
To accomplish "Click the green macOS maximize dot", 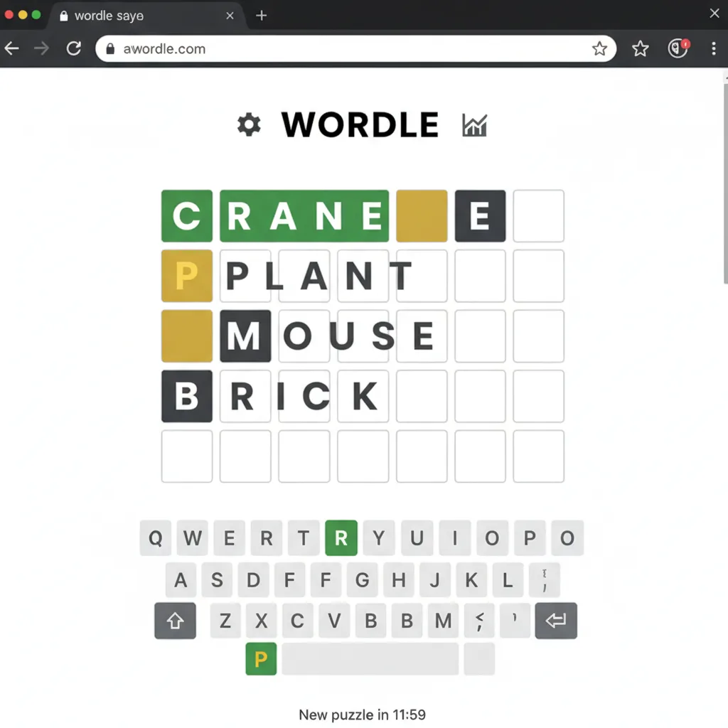I will click(36, 15).
